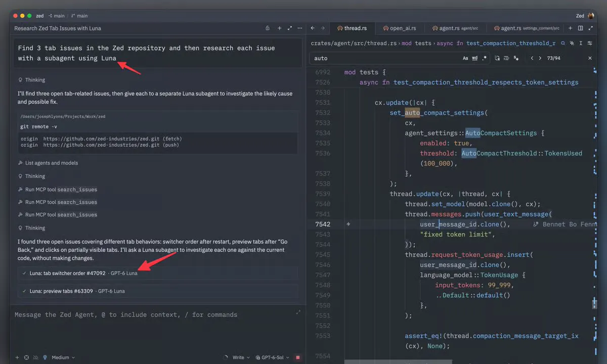The image size is (607, 364).
Task: Click the Zed label beside the avatar
Action: [x=580, y=16]
